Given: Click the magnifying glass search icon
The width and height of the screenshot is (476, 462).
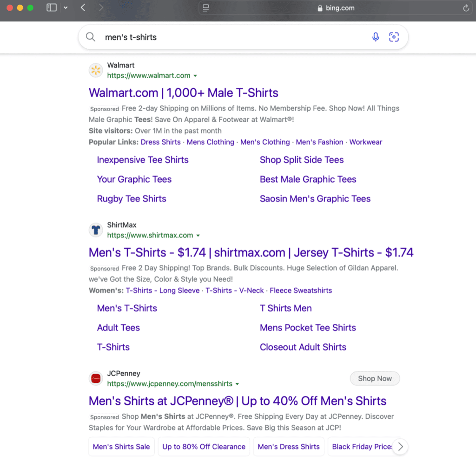Looking at the screenshot, I should point(91,37).
